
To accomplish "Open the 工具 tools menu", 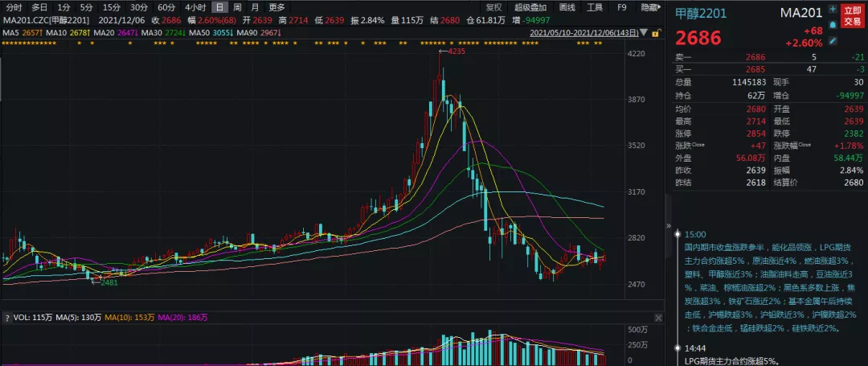I will (x=595, y=7).
